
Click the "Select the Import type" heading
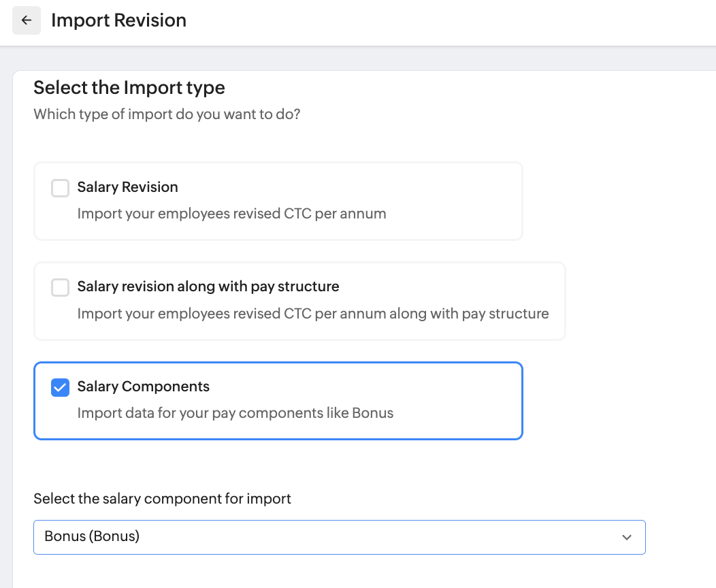click(129, 88)
